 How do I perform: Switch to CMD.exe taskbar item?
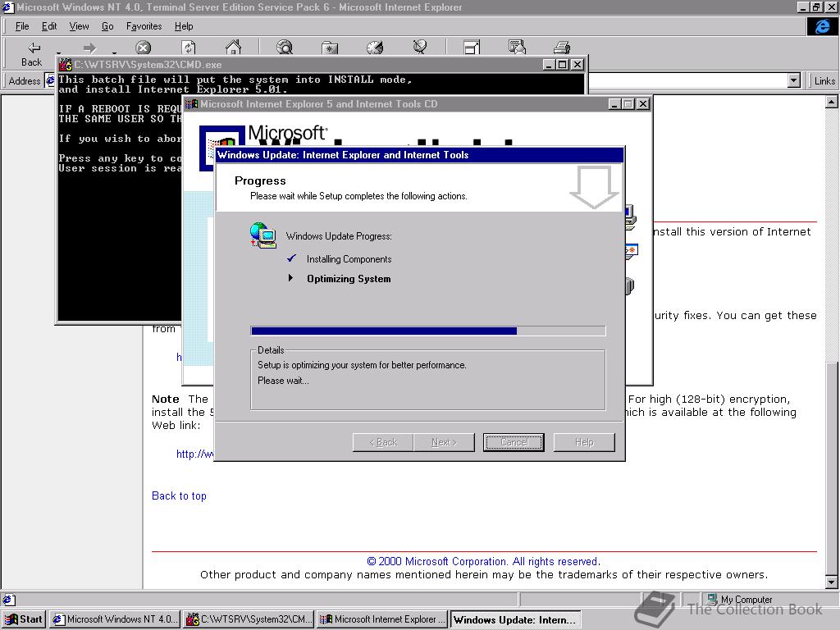pos(249,619)
